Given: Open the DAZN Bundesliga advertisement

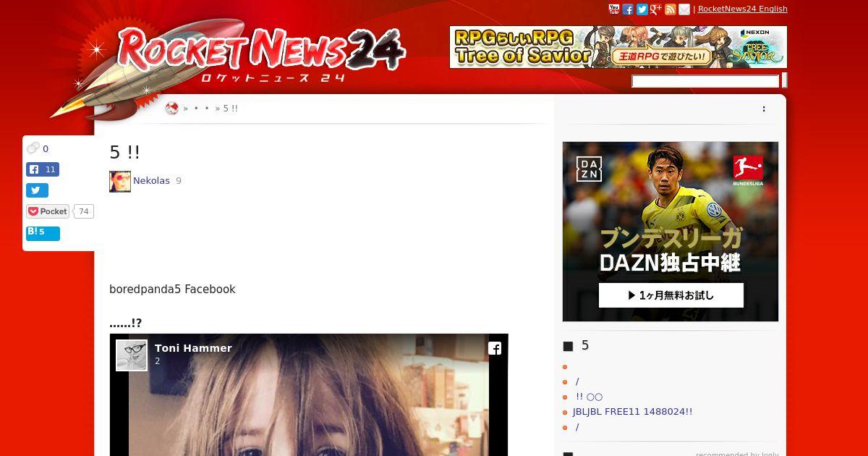Looking at the screenshot, I should pos(671,232).
